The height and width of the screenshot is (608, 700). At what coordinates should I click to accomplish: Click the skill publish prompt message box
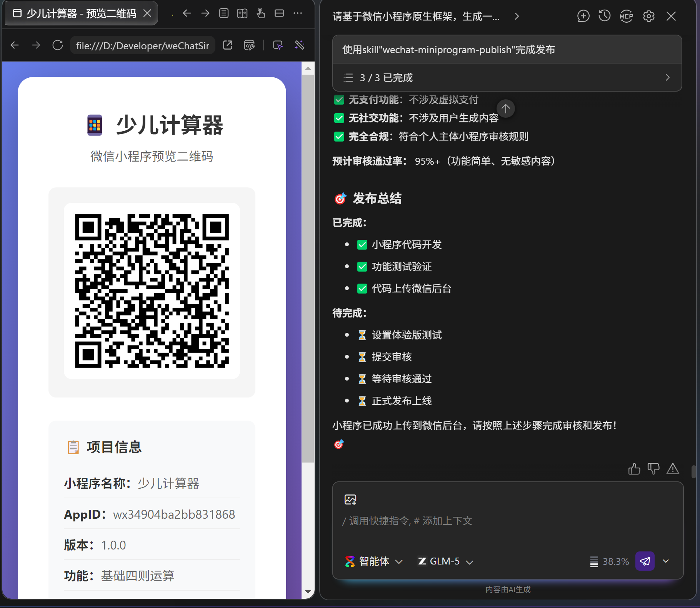(x=507, y=50)
